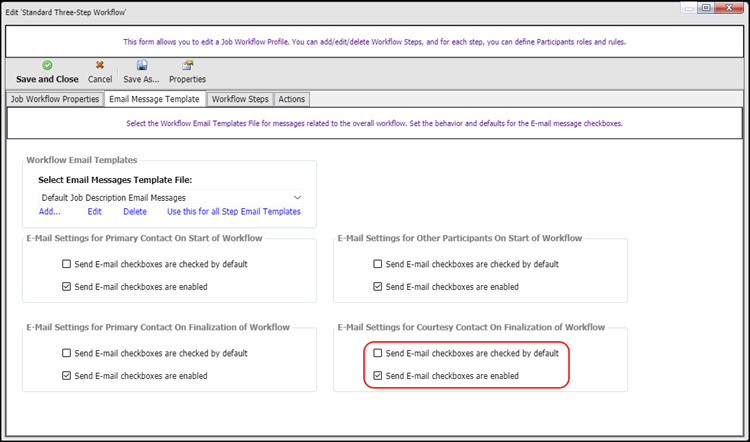Select the Email Message Template tab
This screenshot has width=750, height=442.
[154, 99]
